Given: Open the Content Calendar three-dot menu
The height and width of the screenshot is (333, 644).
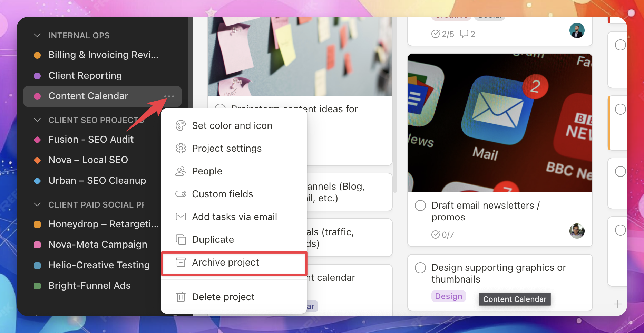Looking at the screenshot, I should point(169,96).
